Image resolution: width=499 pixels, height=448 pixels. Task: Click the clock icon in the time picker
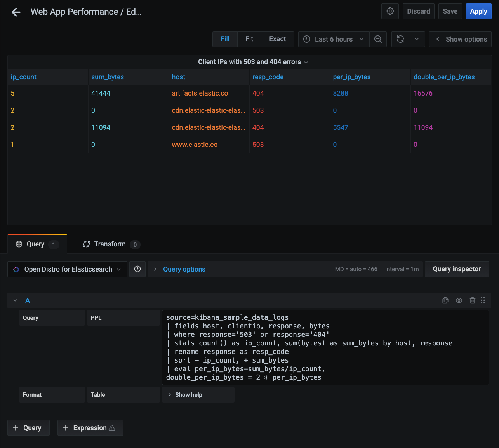pyautogui.click(x=306, y=39)
